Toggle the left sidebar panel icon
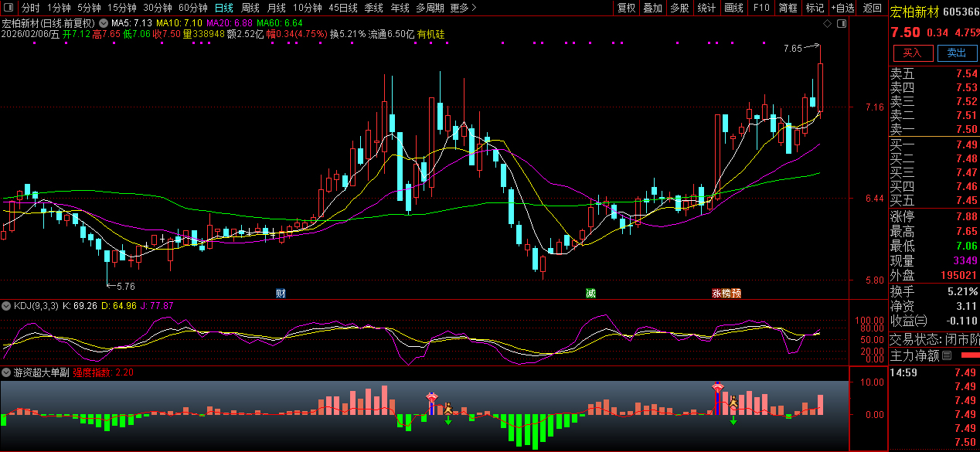Screen dimensions: 980x452 click(8, 8)
